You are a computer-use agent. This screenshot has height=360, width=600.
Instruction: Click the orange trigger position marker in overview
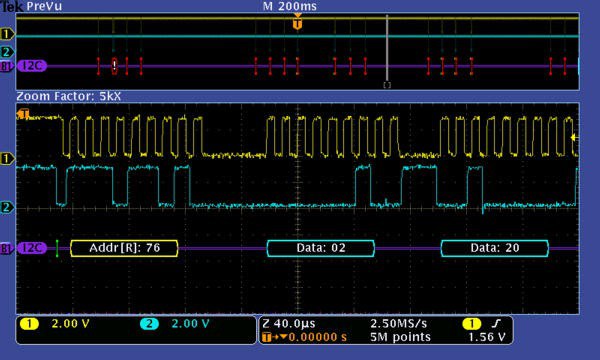[297, 24]
